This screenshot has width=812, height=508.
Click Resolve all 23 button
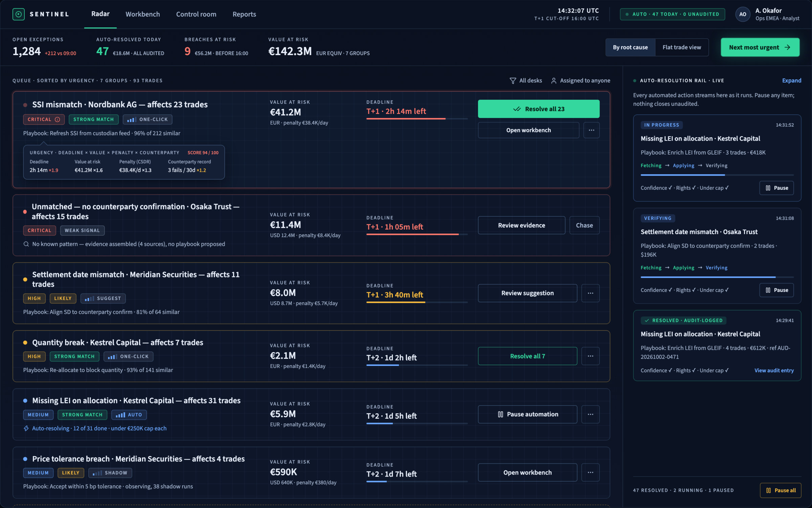[x=539, y=109]
